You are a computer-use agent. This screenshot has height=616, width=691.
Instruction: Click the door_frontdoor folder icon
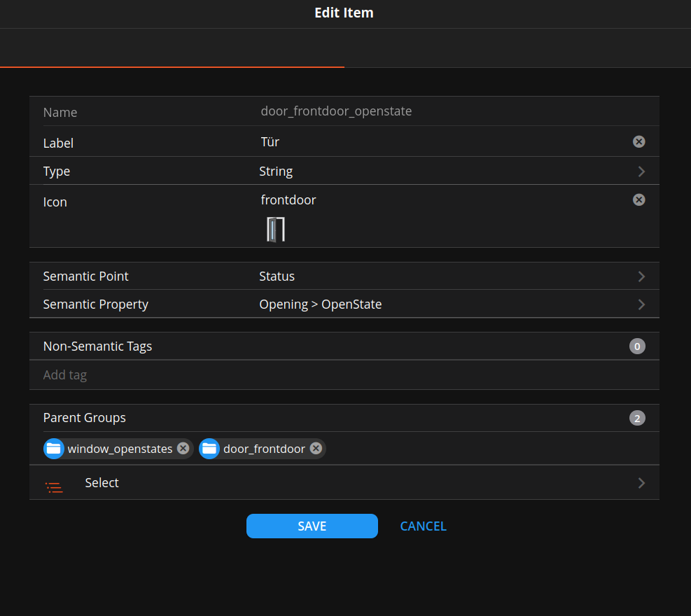[x=209, y=449]
